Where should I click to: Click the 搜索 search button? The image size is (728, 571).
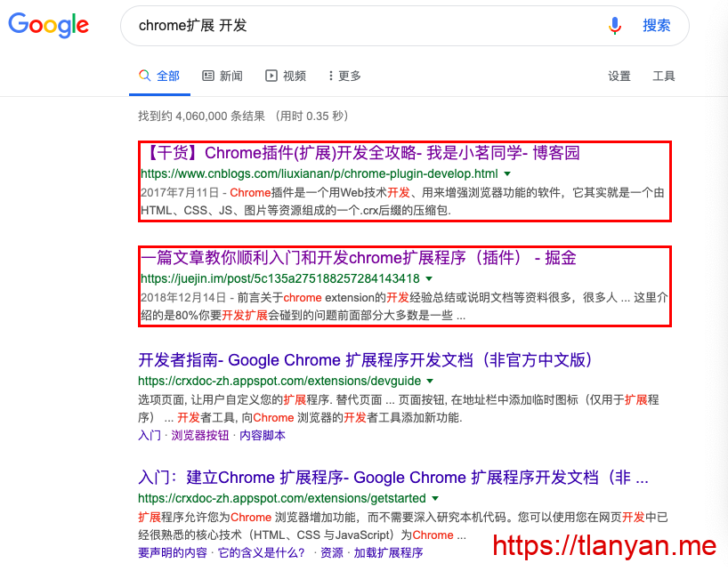tap(657, 26)
